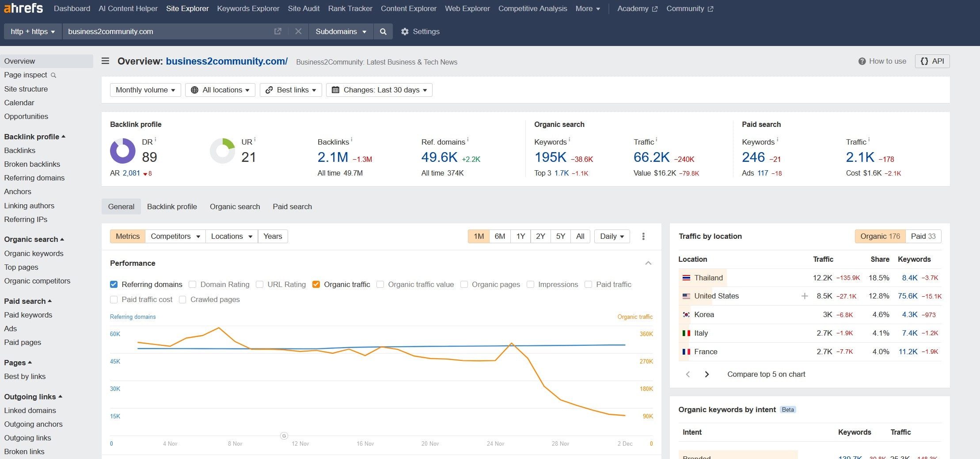The height and width of the screenshot is (459, 980).
Task: Enable URL Rating checkbox
Action: [259, 284]
